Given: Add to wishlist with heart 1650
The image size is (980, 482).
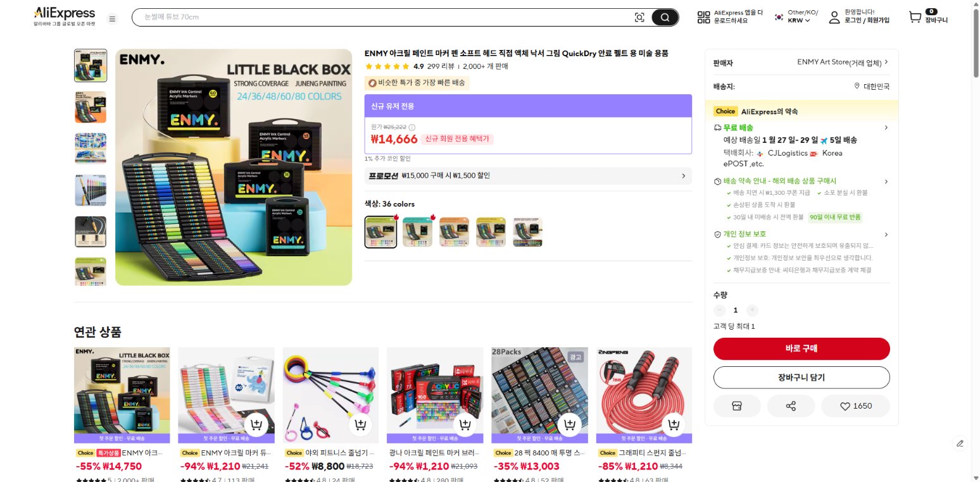Looking at the screenshot, I should [855, 406].
